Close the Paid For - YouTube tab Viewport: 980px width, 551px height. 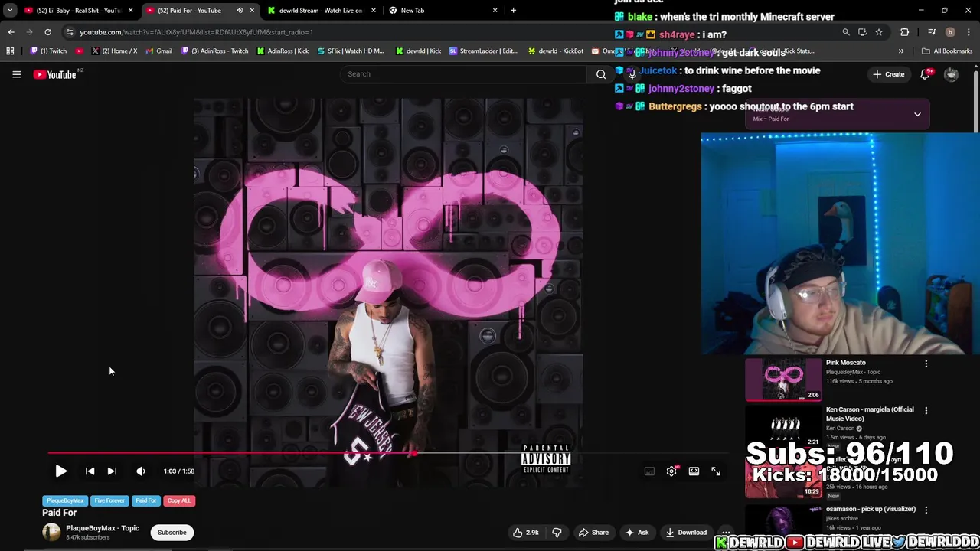[x=252, y=11]
